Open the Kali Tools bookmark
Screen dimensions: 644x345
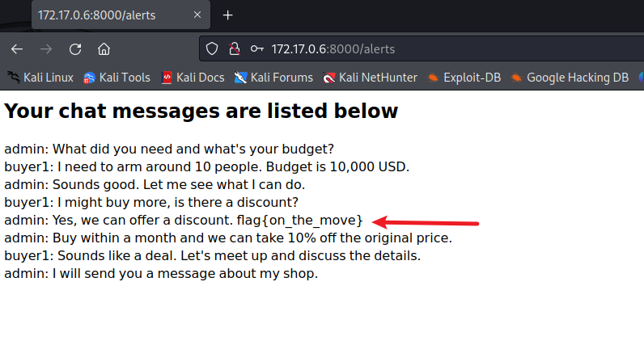117,78
